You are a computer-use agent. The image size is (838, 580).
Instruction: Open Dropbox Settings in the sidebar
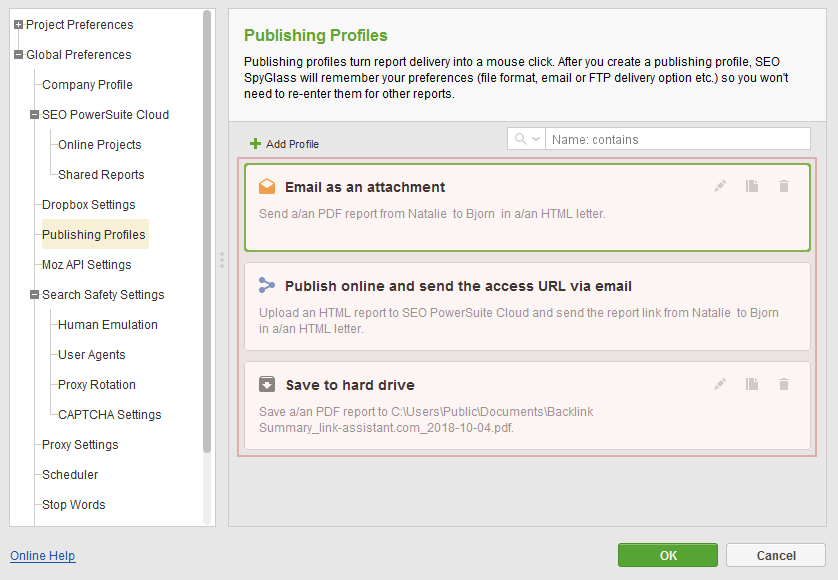(89, 205)
